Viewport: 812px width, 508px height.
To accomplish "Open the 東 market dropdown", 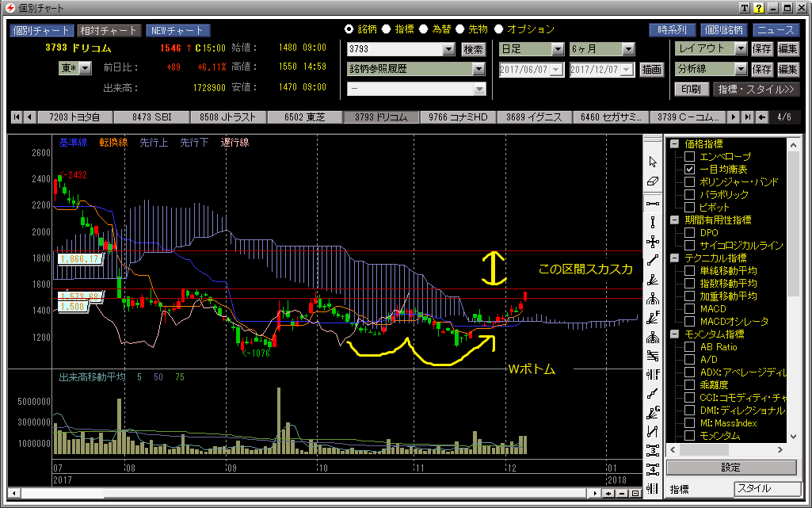I will 86,68.
